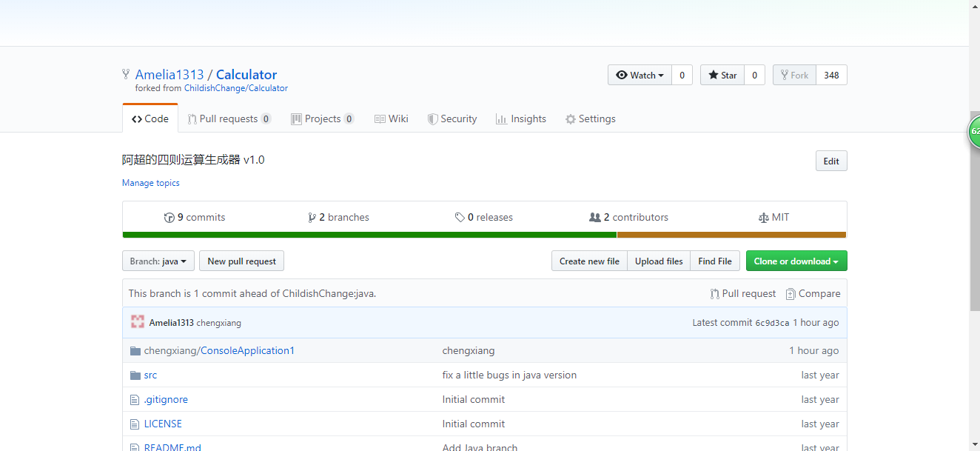Image resolution: width=980 pixels, height=451 pixels.
Task: Click Upload files button
Action: pyautogui.click(x=659, y=261)
